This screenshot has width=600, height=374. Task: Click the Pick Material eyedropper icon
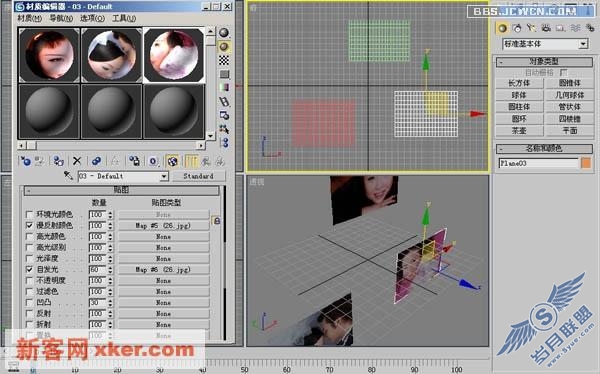pos(68,176)
